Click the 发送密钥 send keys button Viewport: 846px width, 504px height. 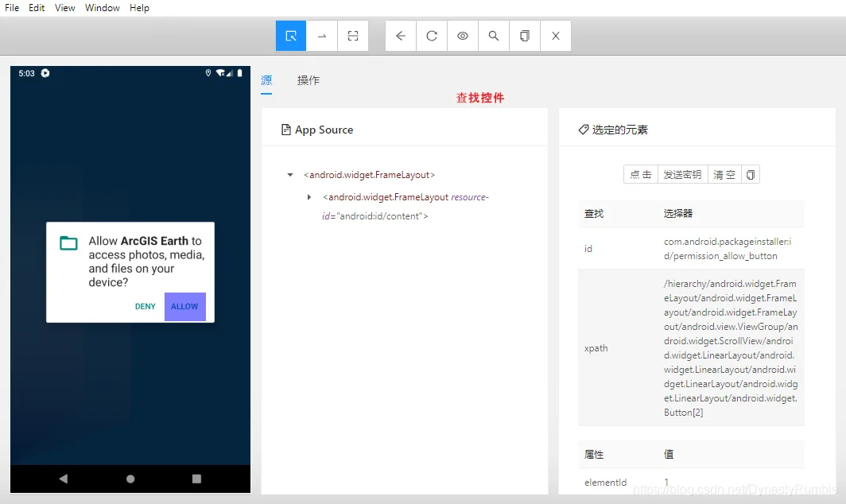tap(682, 174)
